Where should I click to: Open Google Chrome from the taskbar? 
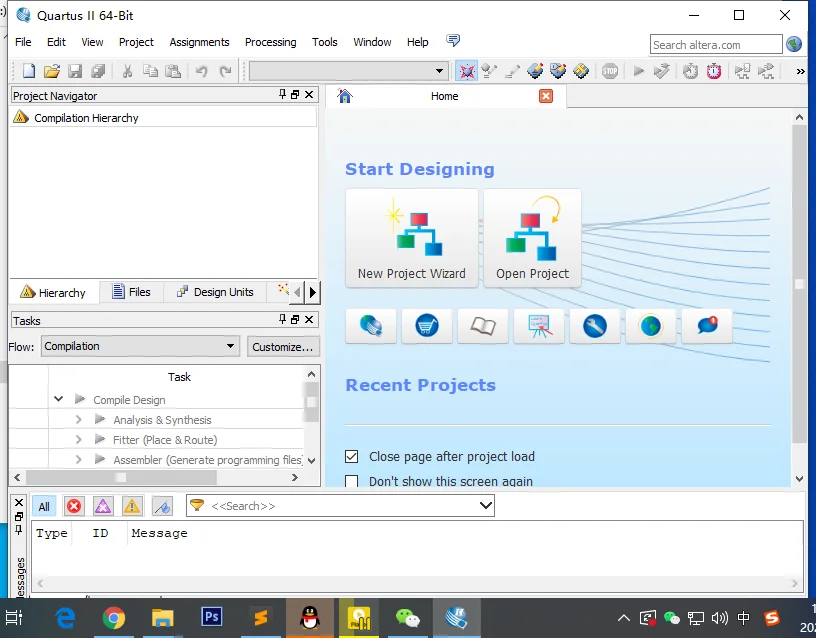(113, 618)
